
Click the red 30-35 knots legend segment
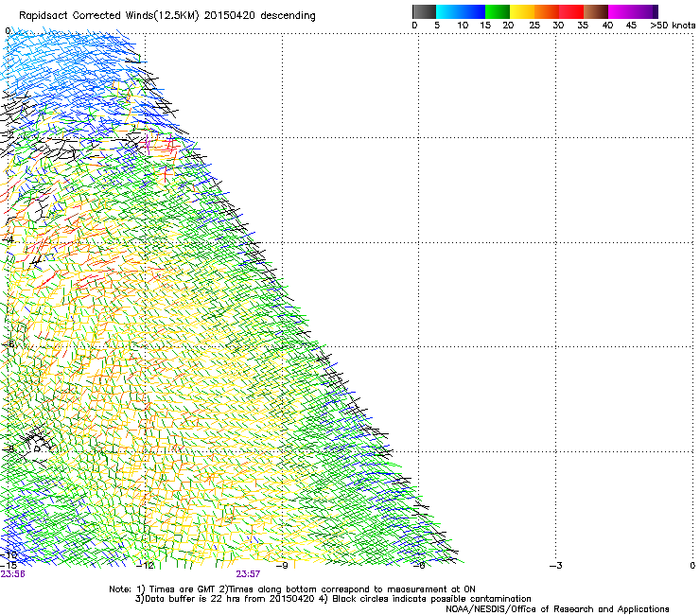[x=571, y=11]
